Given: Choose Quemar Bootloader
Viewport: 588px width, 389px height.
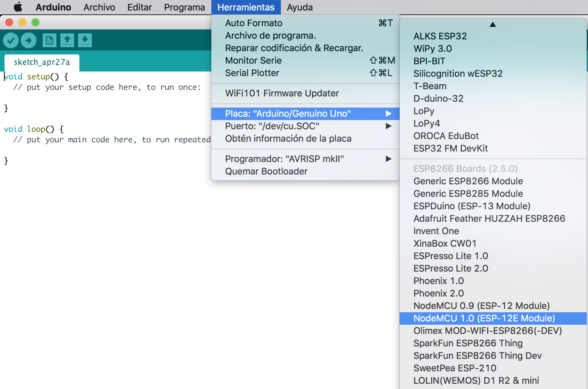Looking at the screenshot, I should click(305, 171).
